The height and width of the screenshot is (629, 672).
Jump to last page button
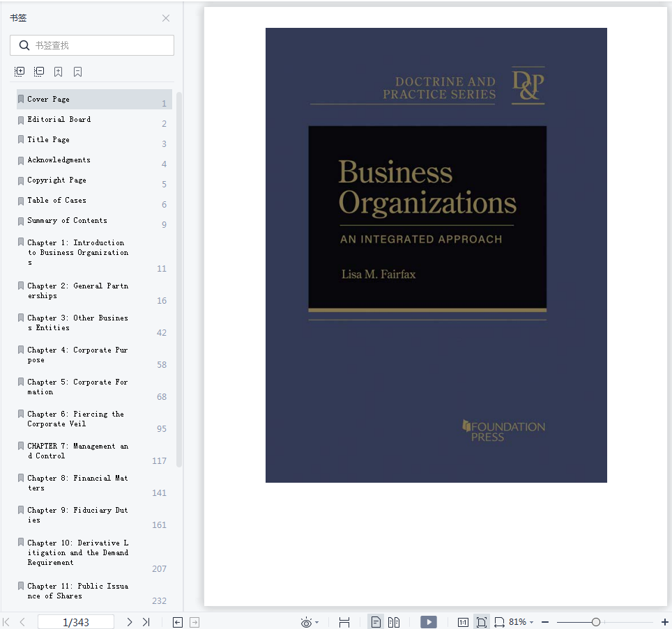(146, 622)
